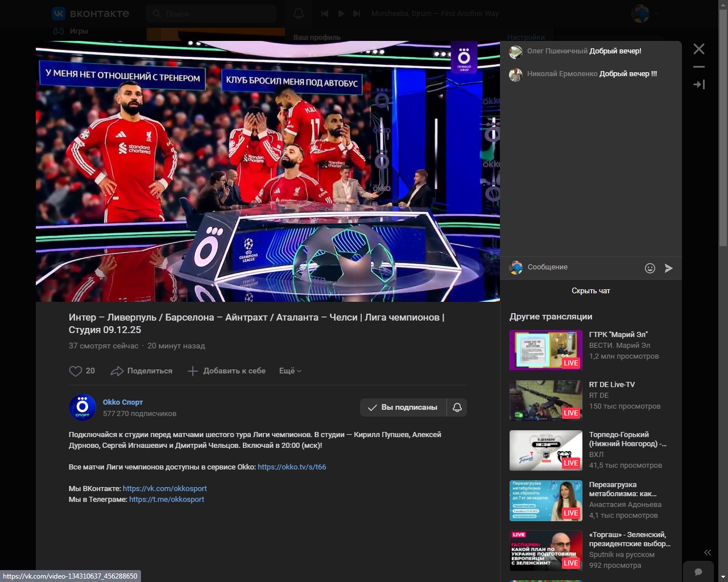Viewport: 728px width, 582px height.
Task: Open Настройки link behind the overlay
Action: pyautogui.click(x=526, y=37)
